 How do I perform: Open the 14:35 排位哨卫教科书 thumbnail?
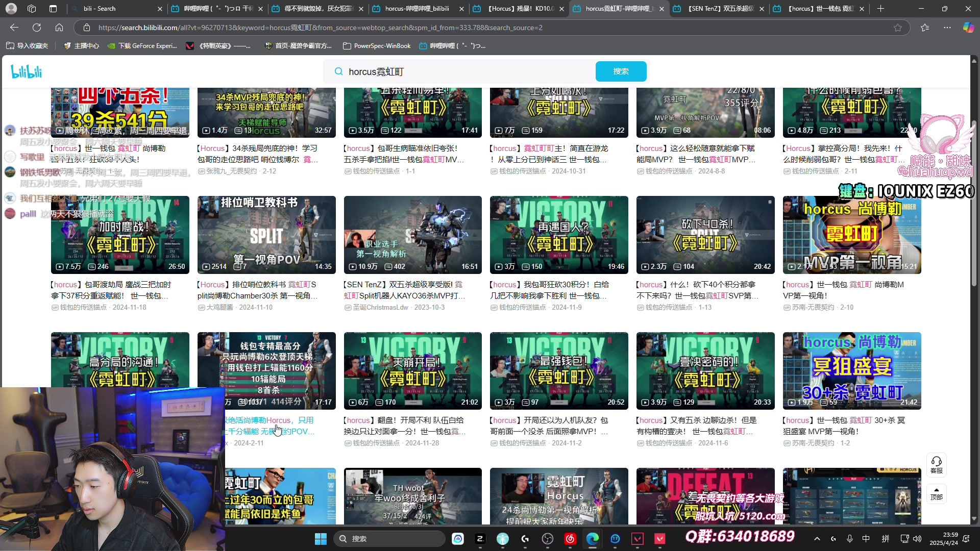coord(266,235)
